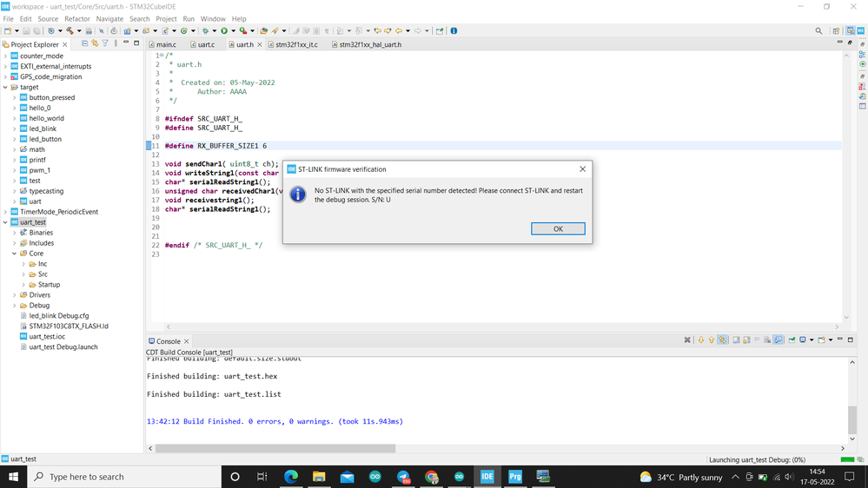Toggle the highlighted Scroll Lock console button

tap(778, 340)
